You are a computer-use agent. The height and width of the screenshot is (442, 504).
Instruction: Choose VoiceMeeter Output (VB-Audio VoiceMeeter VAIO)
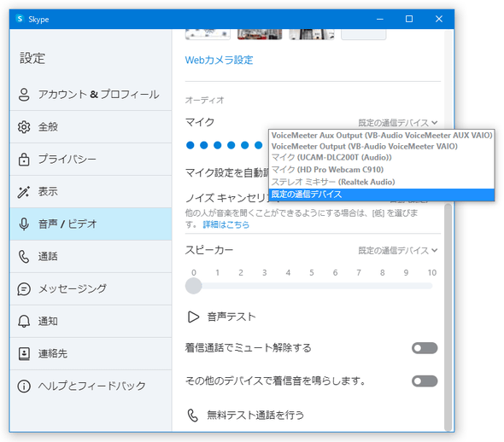click(x=382, y=147)
